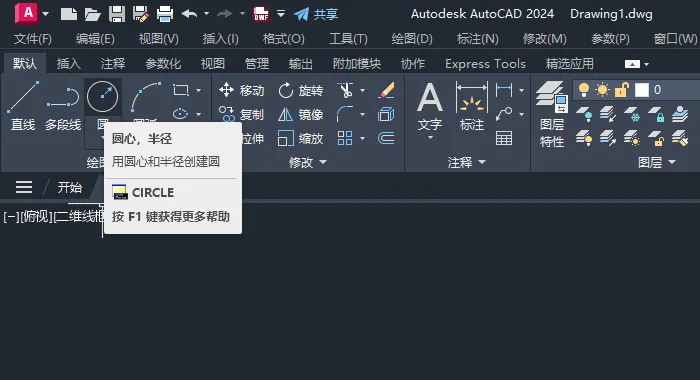Switch to the 插入 ribbon tab

[x=69, y=64]
